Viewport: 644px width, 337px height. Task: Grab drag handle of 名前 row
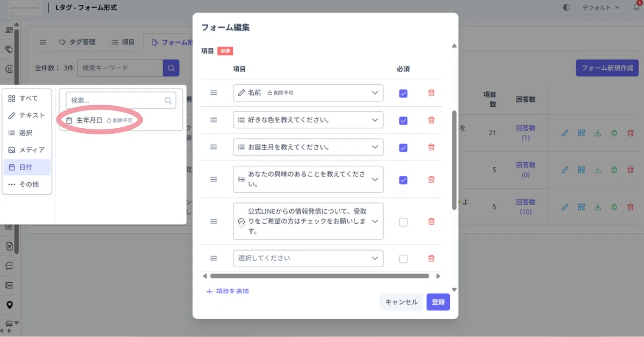(214, 93)
